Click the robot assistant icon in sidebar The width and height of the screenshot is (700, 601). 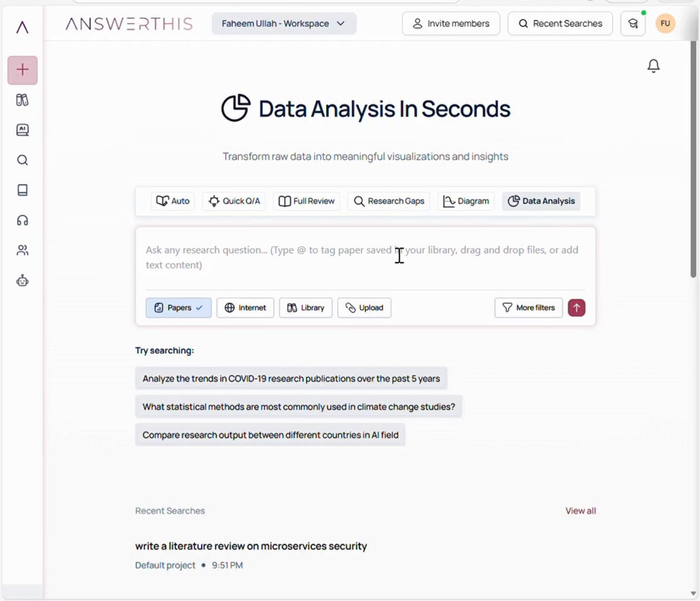point(23,281)
